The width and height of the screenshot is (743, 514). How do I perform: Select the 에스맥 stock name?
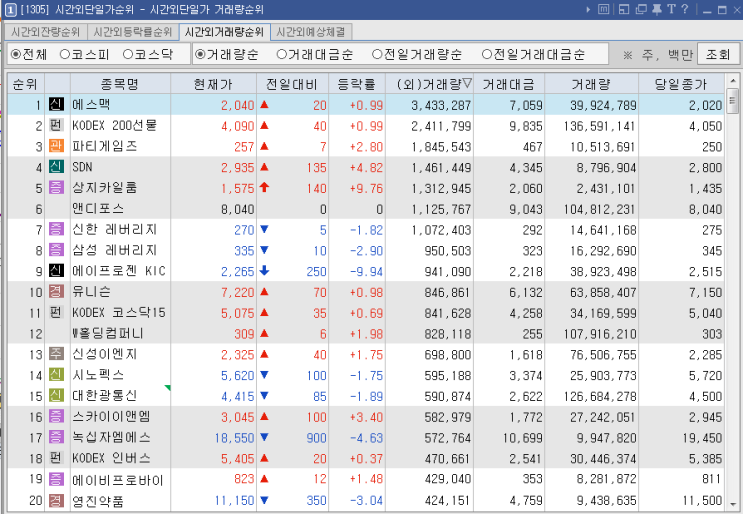[91, 104]
